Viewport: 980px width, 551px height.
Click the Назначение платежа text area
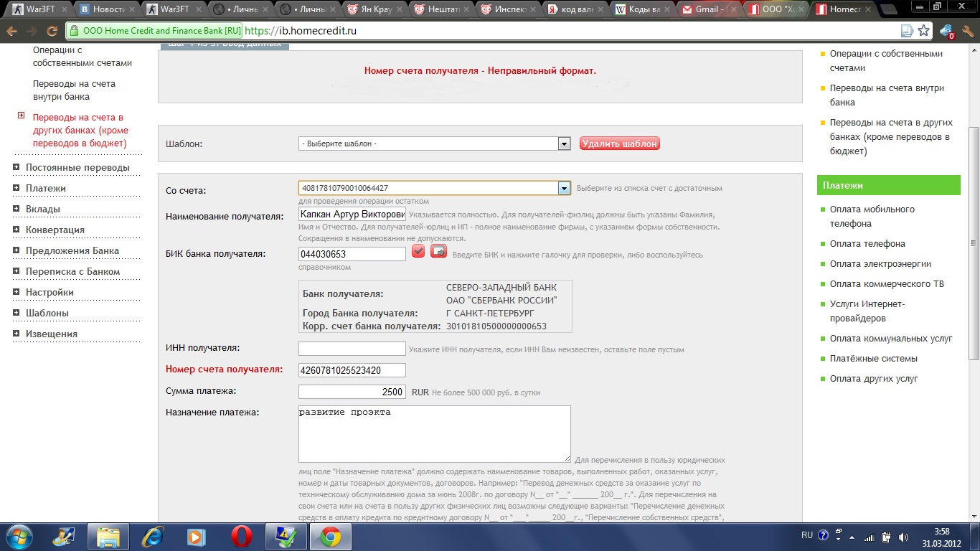pos(435,434)
